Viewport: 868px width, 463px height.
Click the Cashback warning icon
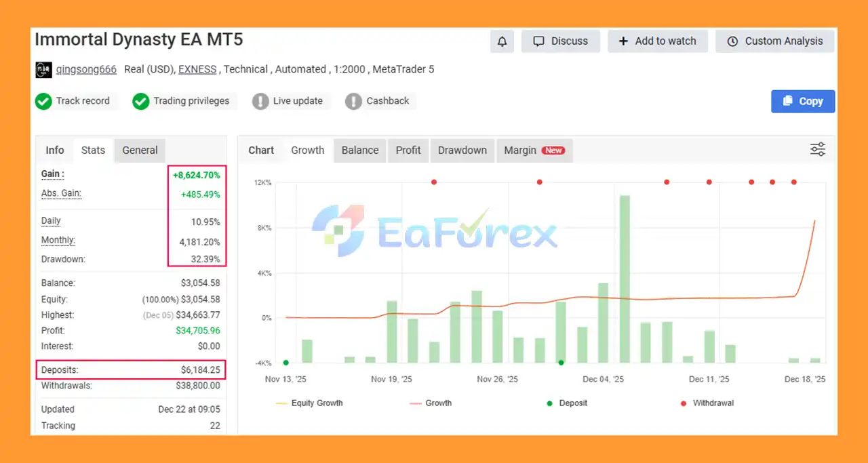point(353,102)
